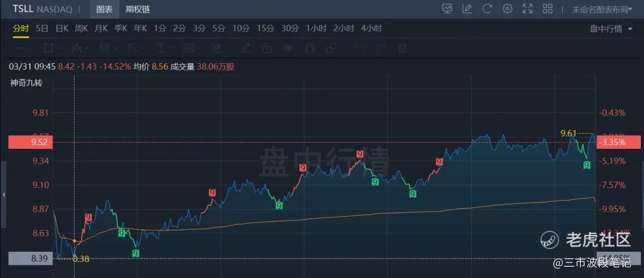Refresh the chart with the circular arrow
The width and height of the screenshot is (644, 278).
pos(487,8)
